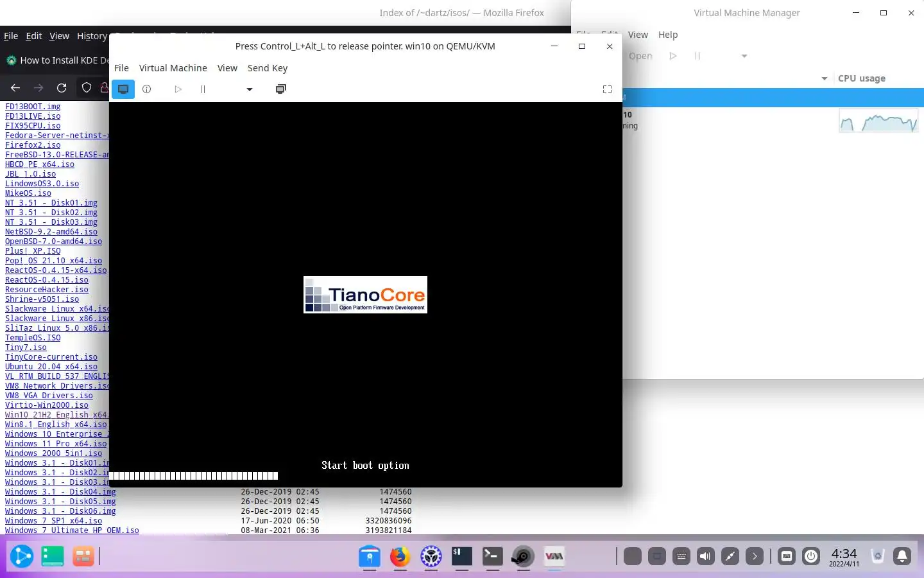Viewport: 924px width, 578px height.
Task: Pause the win10 virtual machine
Action: coord(203,89)
